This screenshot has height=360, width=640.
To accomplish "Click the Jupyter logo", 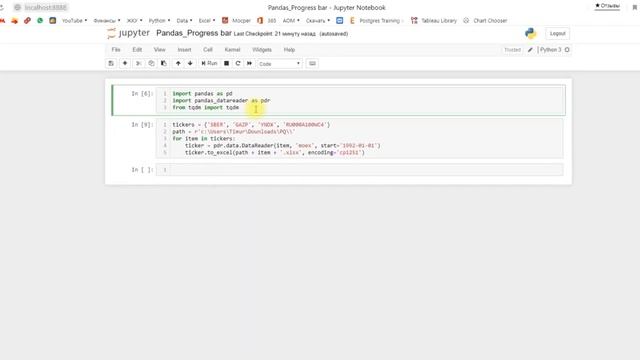I will coord(128,33).
